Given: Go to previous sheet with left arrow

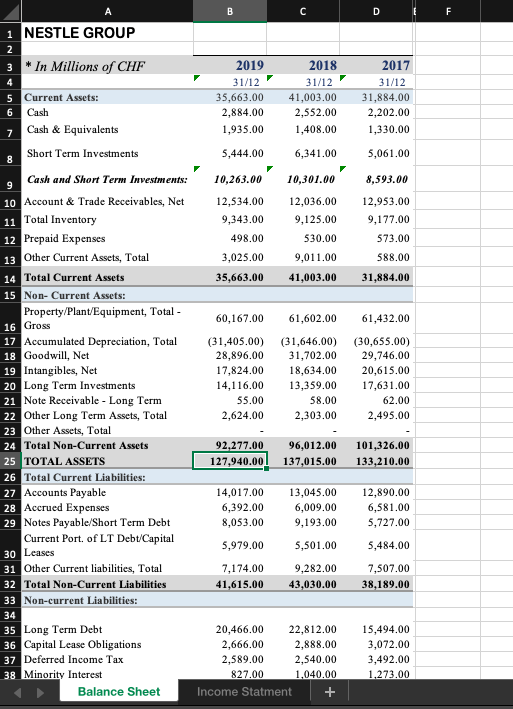Looking at the screenshot, I should (18, 692).
